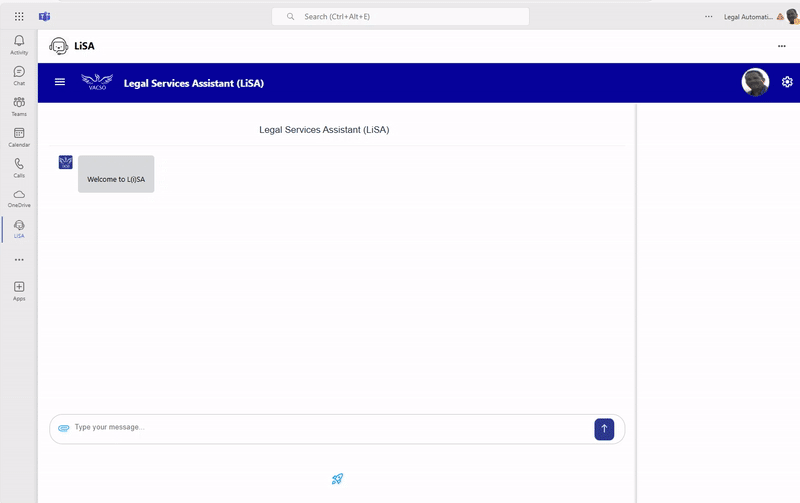This screenshot has height=503, width=800.
Task: Open the Calendar app
Action: [19, 136]
